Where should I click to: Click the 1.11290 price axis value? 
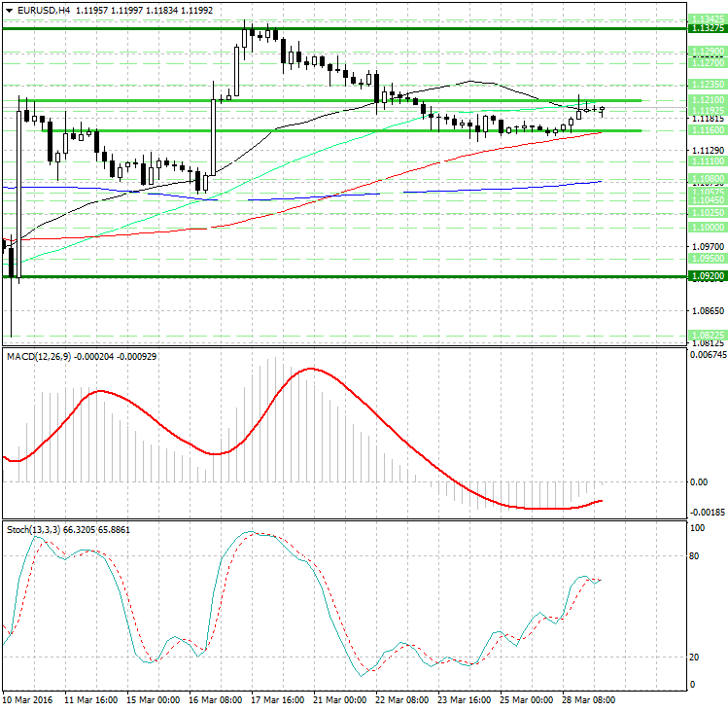tap(708, 150)
